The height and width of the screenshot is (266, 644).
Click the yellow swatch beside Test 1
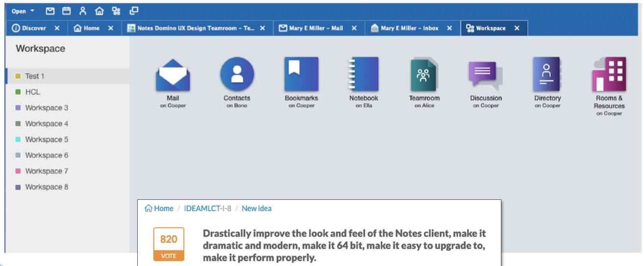click(x=18, y=76)
